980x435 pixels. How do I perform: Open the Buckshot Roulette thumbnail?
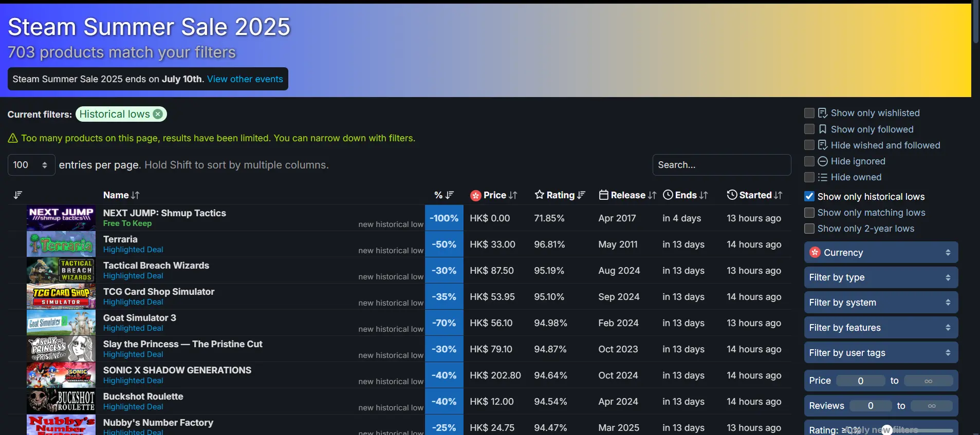pos(61,401)
